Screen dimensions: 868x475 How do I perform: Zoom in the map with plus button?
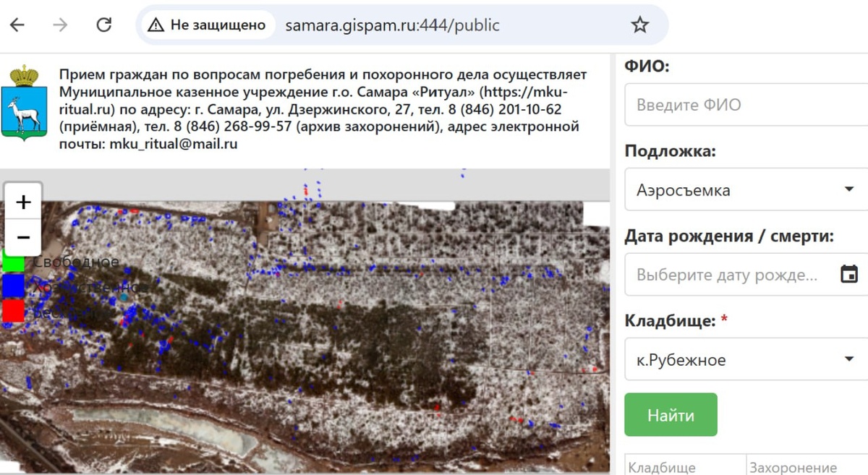click(23, 202)
